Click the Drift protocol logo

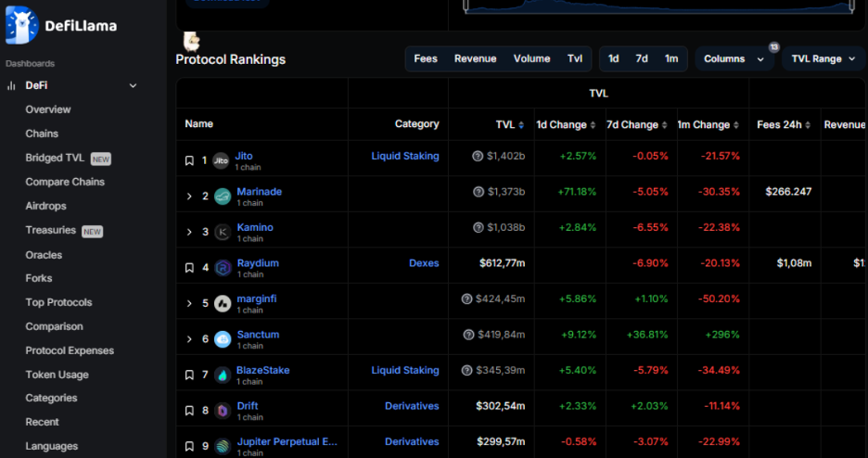point(223,411)
